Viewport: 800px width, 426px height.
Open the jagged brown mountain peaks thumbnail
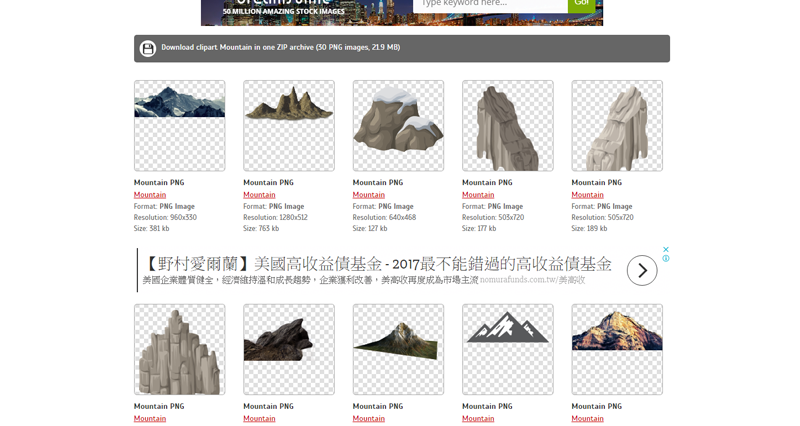pos(289,126)
